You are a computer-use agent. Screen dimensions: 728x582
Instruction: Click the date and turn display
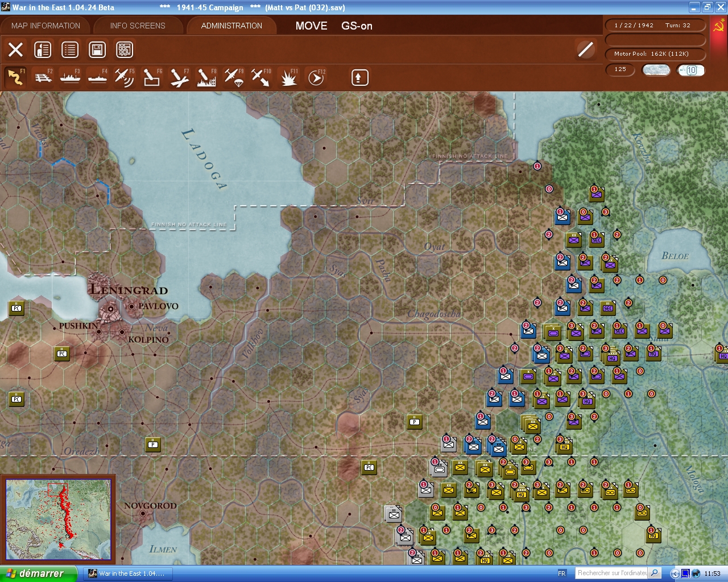(x=655, y=25)
